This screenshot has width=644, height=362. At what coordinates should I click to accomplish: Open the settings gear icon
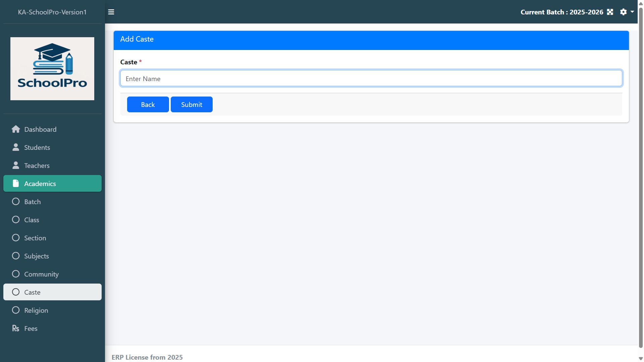coord(623,12)
